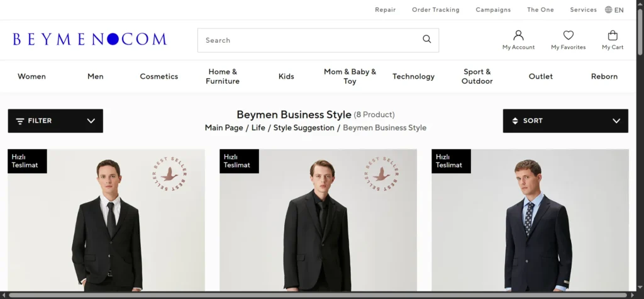Click the horizontal scrollbar at bottom
This screenshot has width=644, height=299.
coord(318,295)
